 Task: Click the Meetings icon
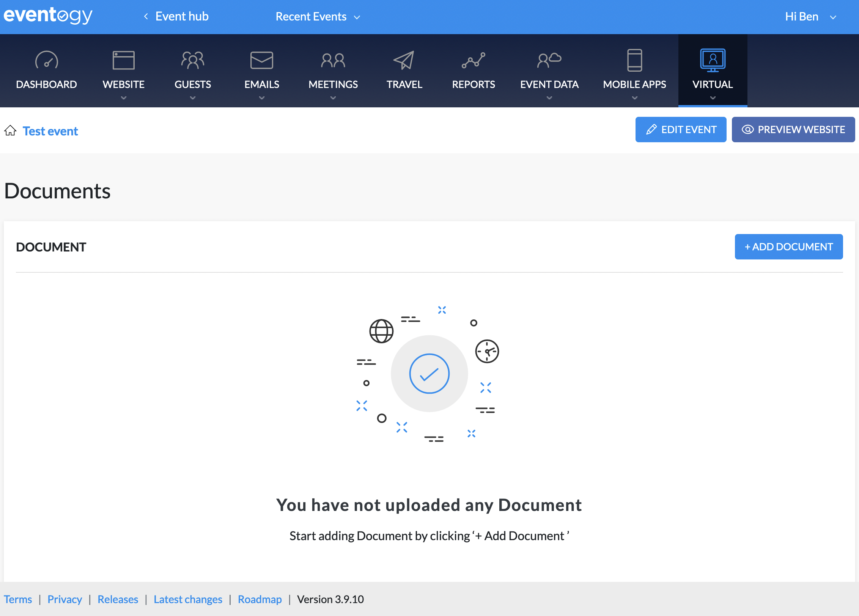333,61
